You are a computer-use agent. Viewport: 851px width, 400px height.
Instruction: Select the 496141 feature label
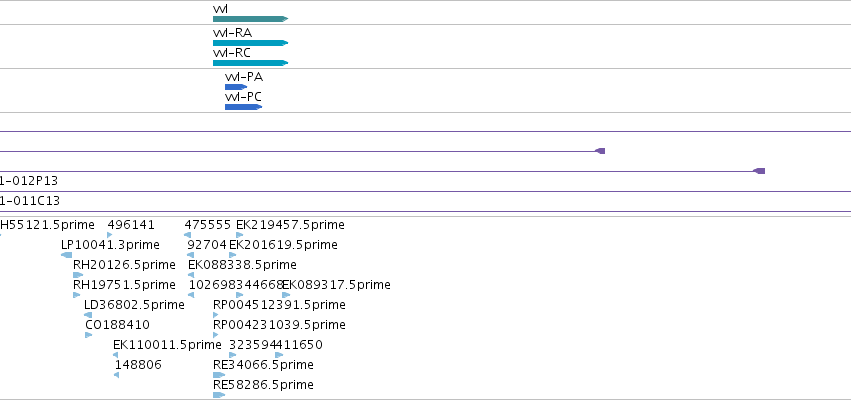point(131,225)
